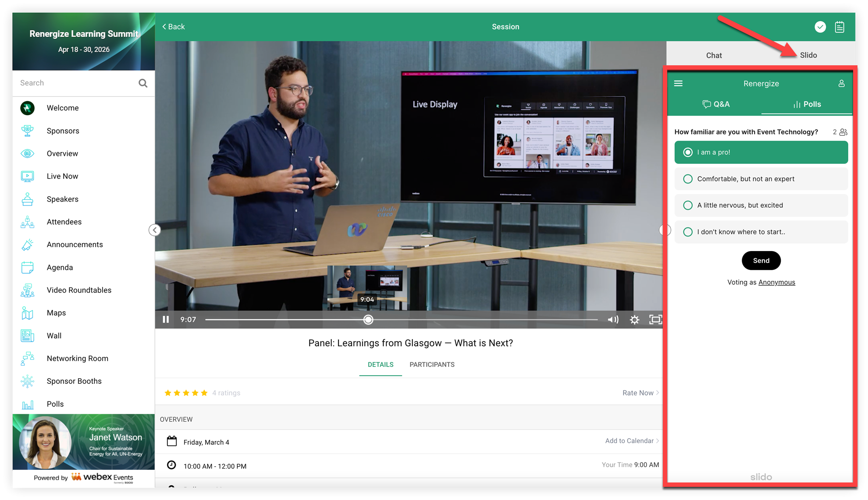Click the video progress slider knob
Screen dimensions: 868x500
pyautogui.click(x=368, y=319)
